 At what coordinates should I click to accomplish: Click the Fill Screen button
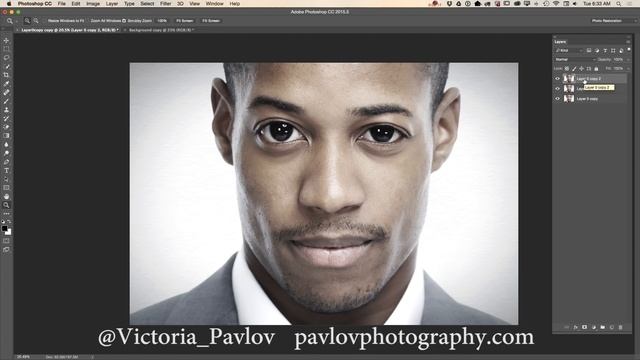[x=211, y=20]
